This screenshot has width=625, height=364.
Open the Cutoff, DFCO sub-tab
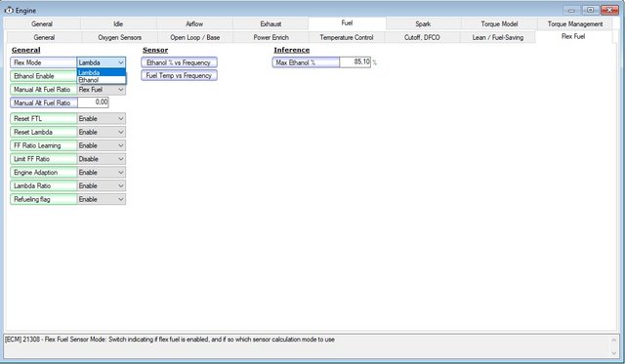click(x=422, y=37)
